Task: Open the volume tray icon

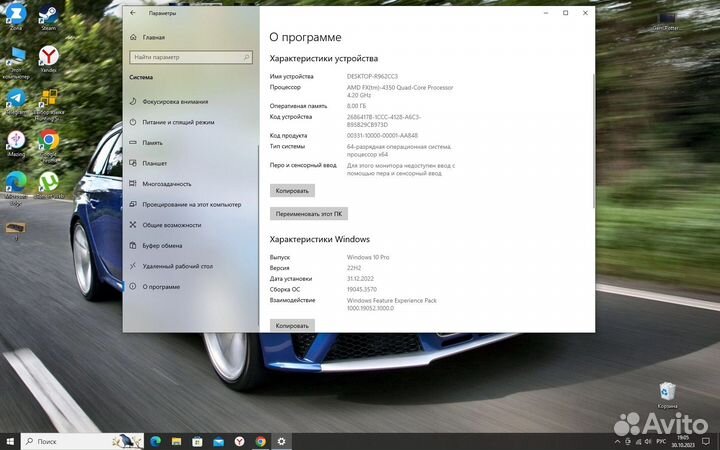Action: 648,441
